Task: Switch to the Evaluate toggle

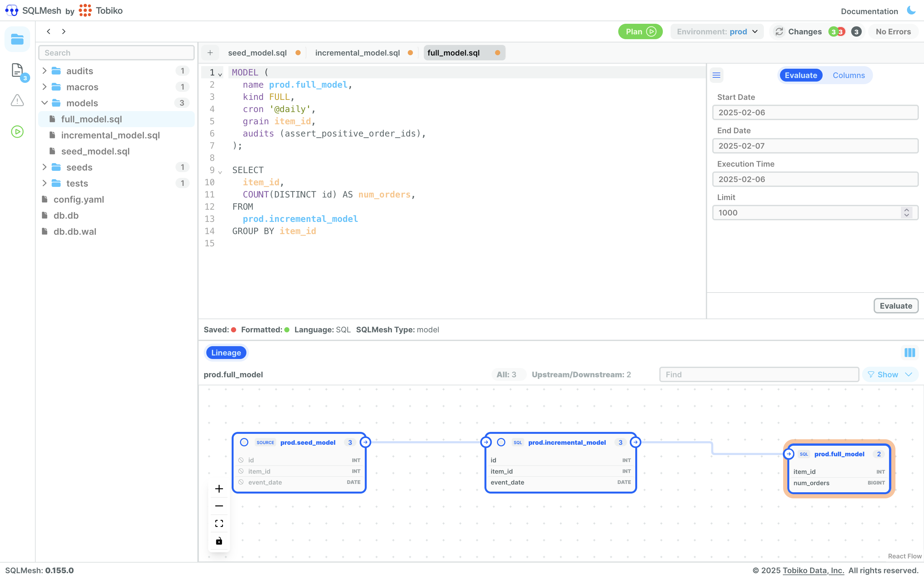Action: pos(801,75)
